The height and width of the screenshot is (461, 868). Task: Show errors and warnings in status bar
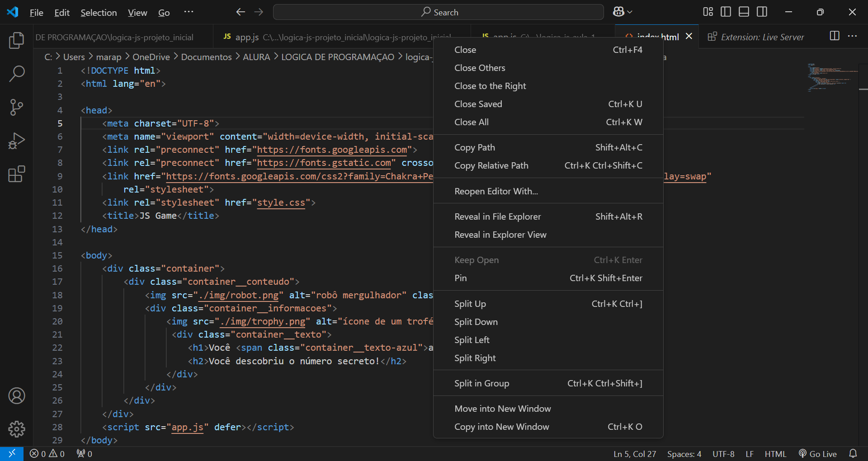47,454
